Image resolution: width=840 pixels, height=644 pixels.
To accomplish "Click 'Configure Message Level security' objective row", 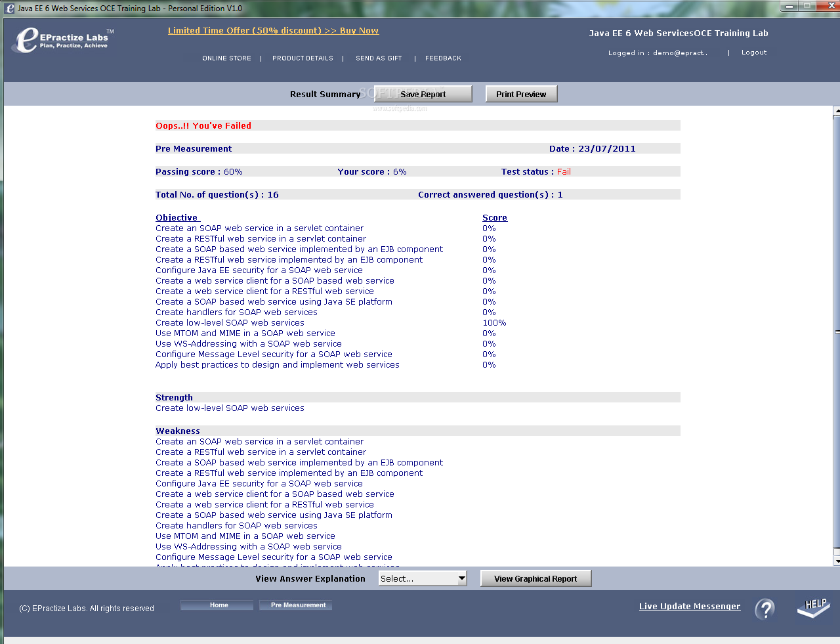I will 274,354.
